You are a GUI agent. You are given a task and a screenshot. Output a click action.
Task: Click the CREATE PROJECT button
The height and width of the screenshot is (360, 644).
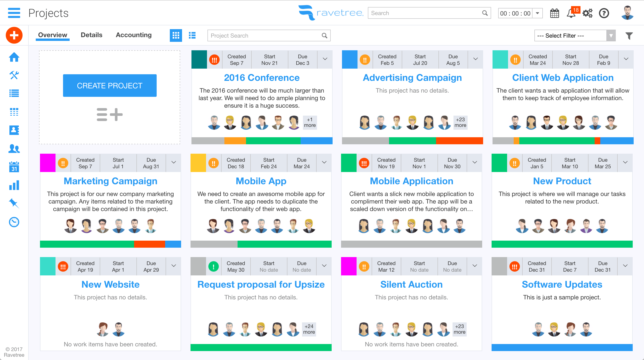click(x=110, y=86)
